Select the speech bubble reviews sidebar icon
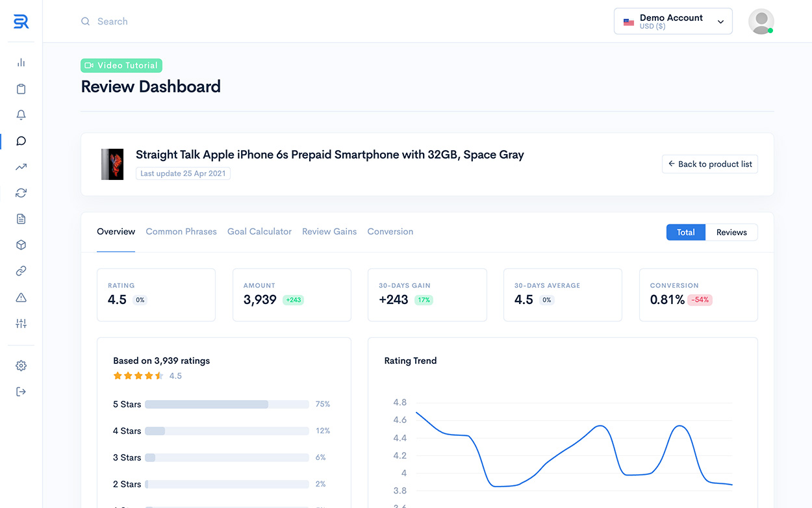The height and width of the screenshot is (508, 812). click(x=21, y=141)
